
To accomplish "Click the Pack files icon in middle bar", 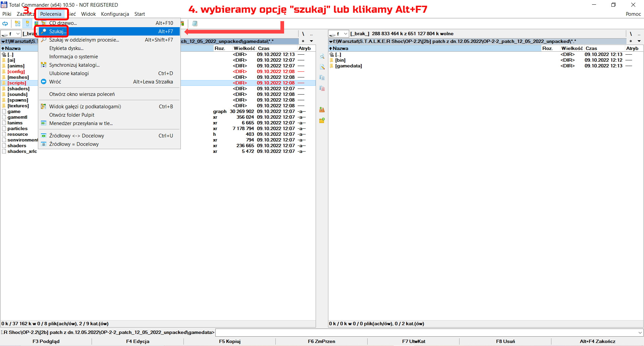I will coord(322,110).
